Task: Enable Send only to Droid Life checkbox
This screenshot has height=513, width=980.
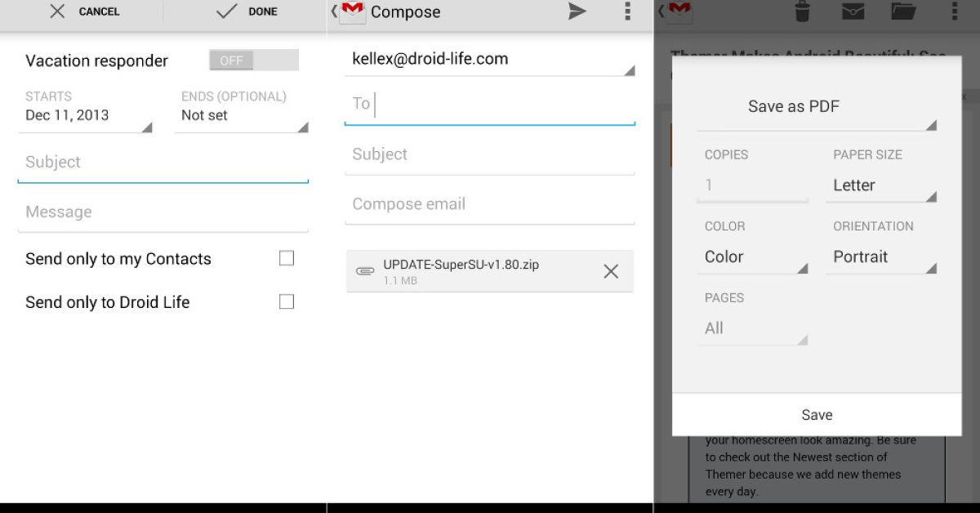Action: 286,302
